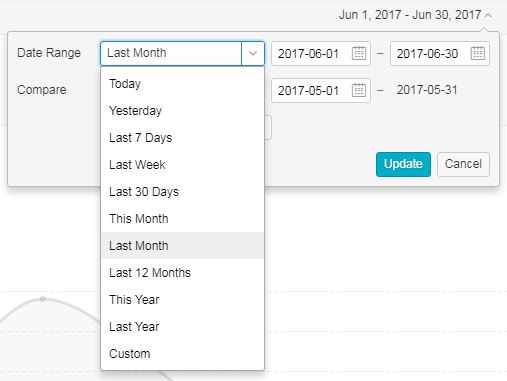Image resolution: width=507 pixels, height=381 pixels.
Task: Pick Last Week from dropdown
Action: tap(182, 165)
